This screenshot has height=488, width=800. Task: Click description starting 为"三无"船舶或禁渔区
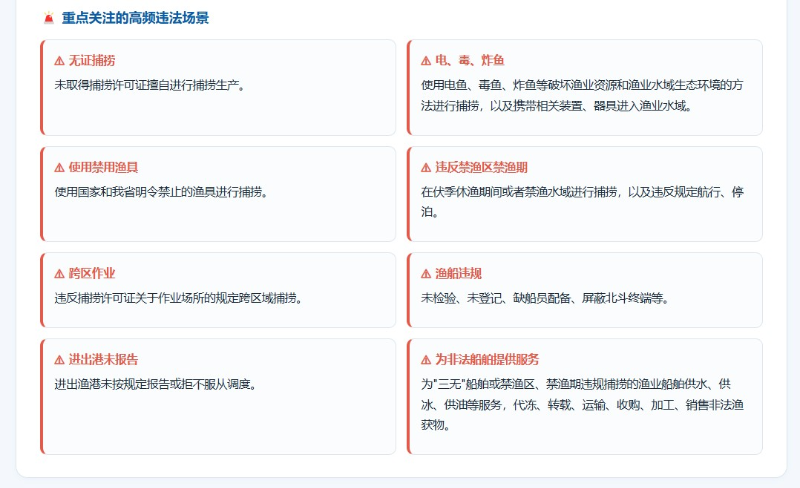582,404
